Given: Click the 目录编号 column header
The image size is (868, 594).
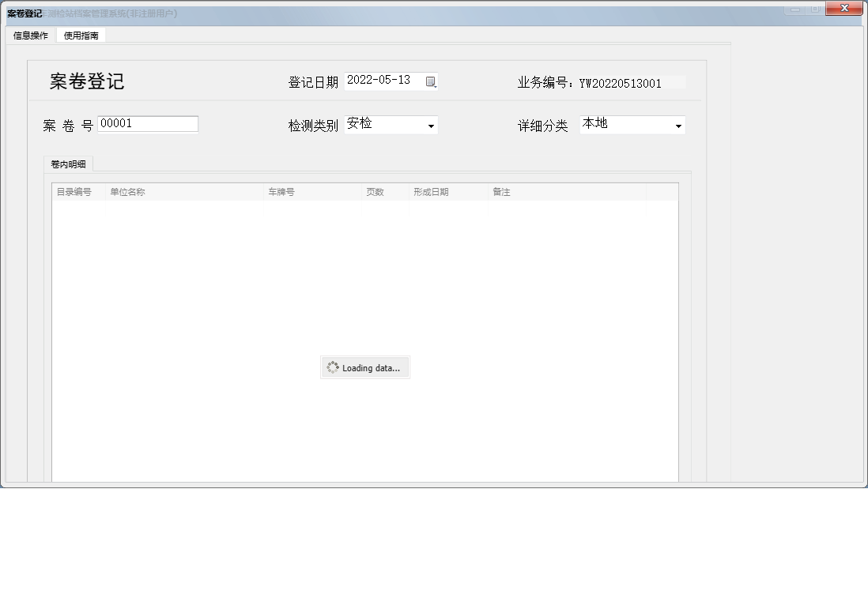Looking at the screenshot, I should pos(75,191).
